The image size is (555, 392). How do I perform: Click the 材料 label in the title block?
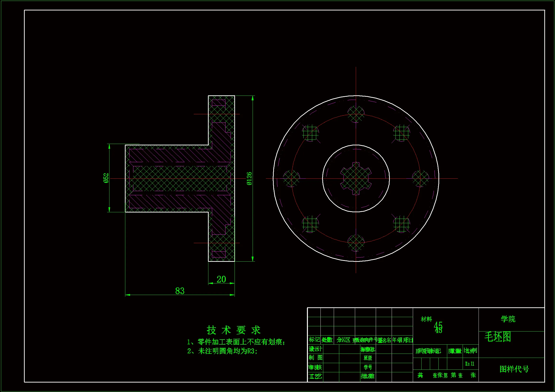coord(426,319)
